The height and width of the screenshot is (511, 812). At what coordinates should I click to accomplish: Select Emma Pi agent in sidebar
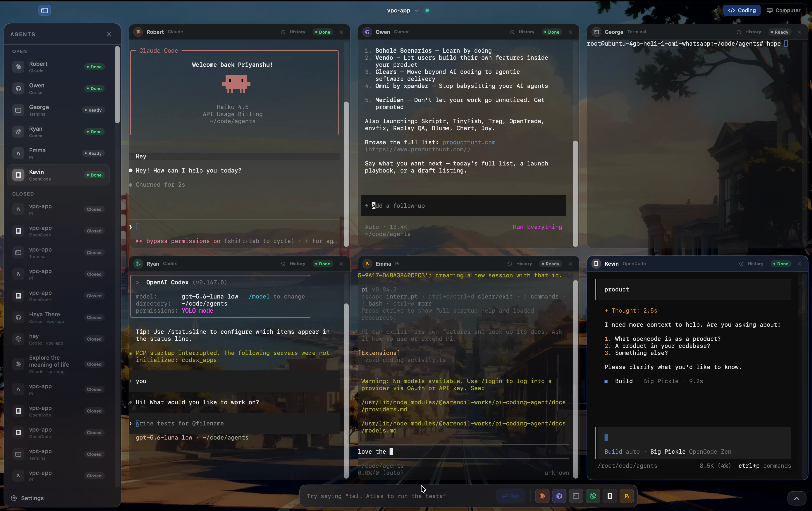[x=59, y=153]
